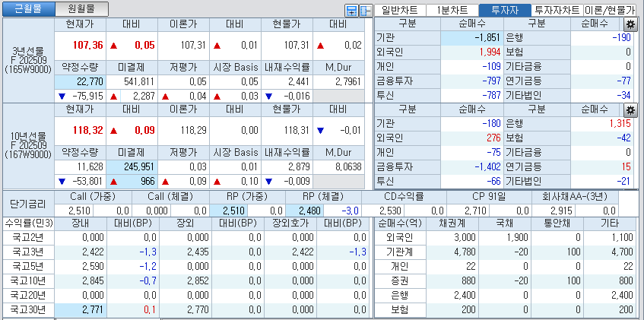This screenshot has width=644, height=320.
Task: Click the Call (가중) column header
Action: click(x=93, y=197)
